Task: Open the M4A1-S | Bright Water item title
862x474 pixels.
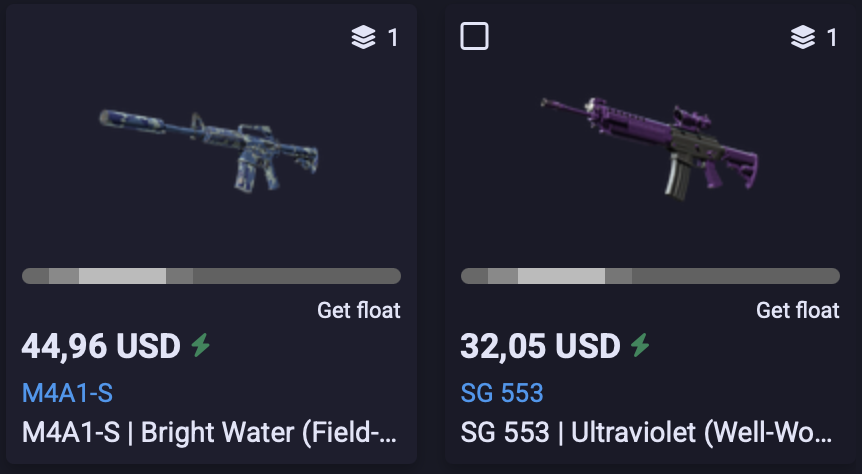Action: click(209, 432)
